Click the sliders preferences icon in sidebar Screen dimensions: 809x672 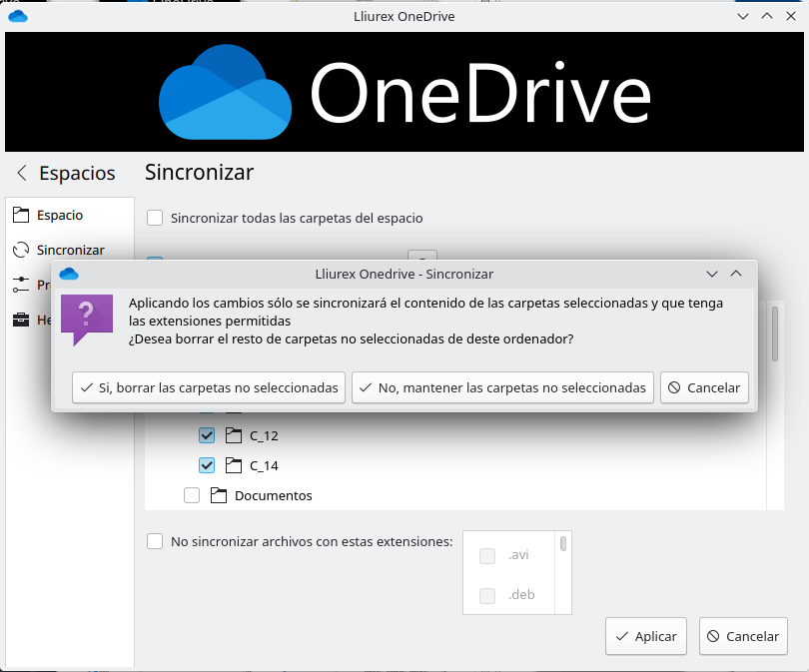20,285
